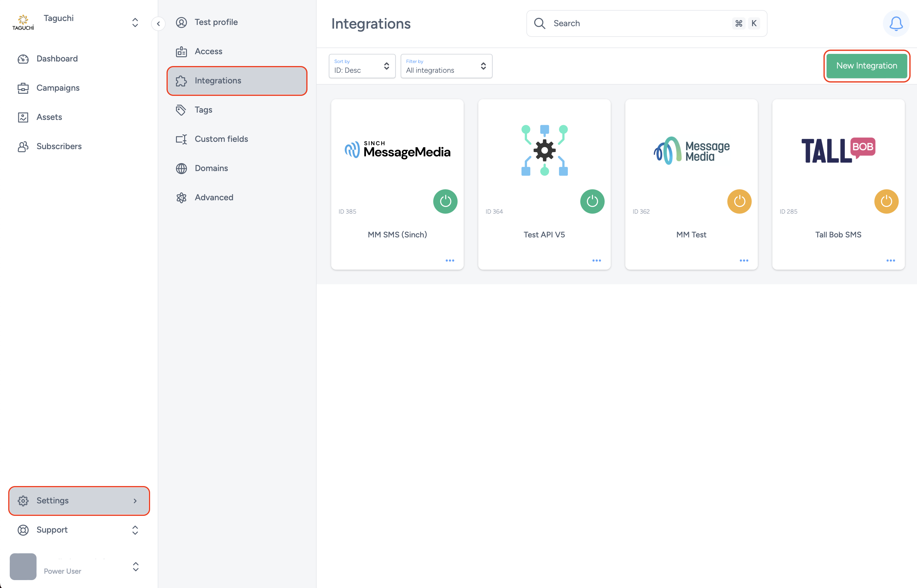Open the Tags settings menu item

(x=203, y=110)
